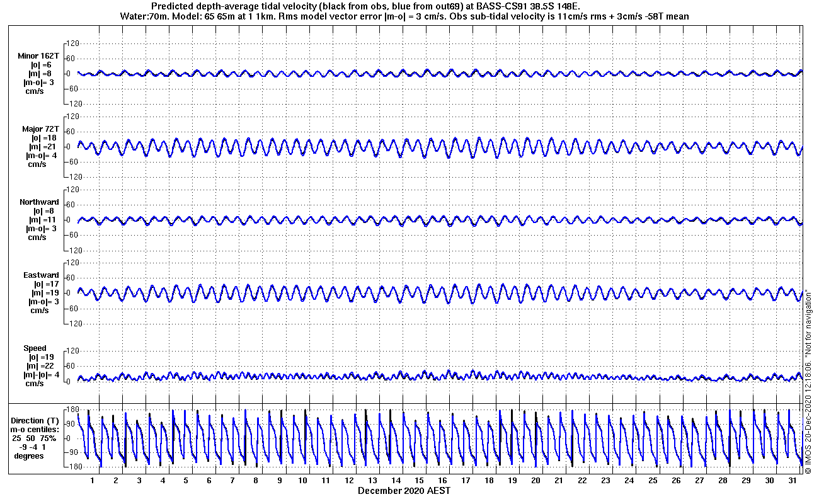Click day tick label '25' on the x-axis
The height and width of the screenshot is (504, 819).
[x=652, y=481]
